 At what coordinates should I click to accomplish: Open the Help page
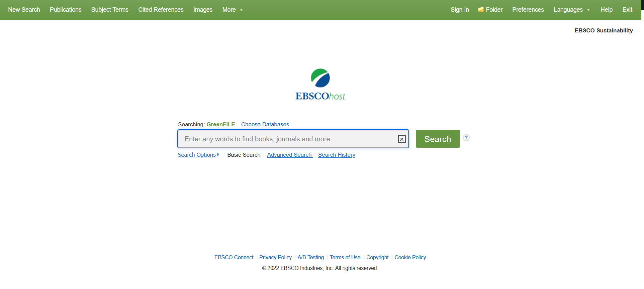click(606, 10)
